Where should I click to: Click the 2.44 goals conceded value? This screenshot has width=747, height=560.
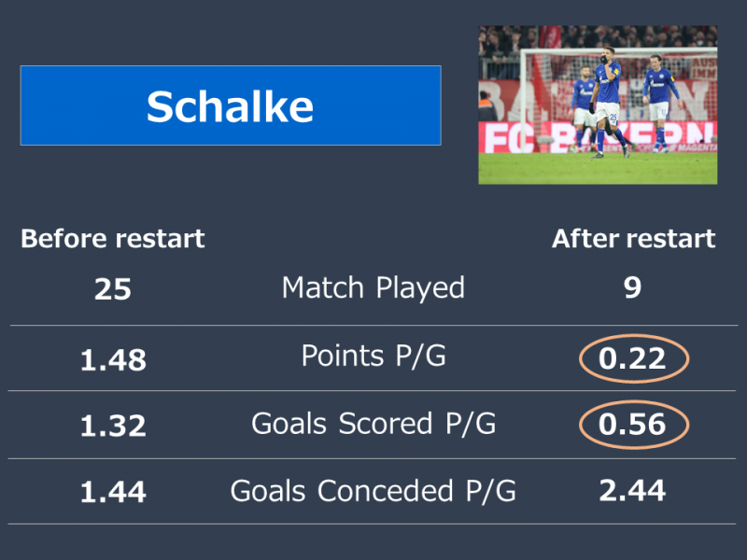[632, 491]
